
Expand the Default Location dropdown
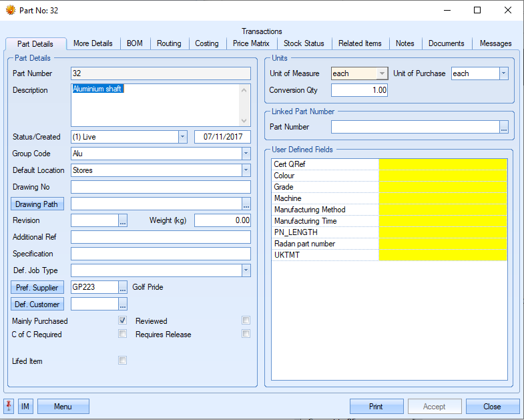click(x=246, y=170)
